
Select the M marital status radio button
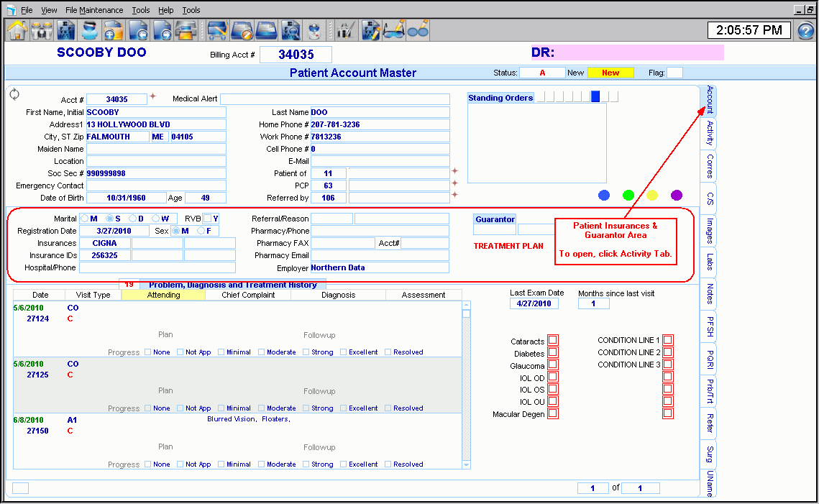[x=85, y=219]
